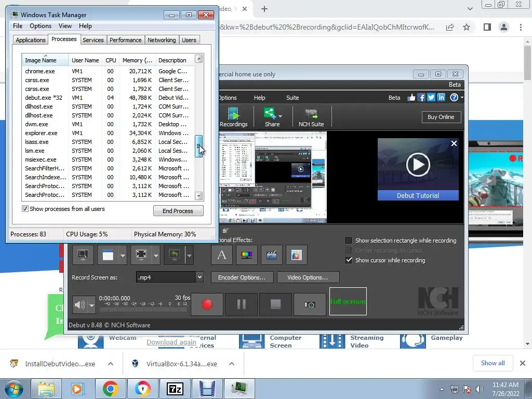Sort by the Memory column header
Viewport: 532px width, 399px height.
click(137, 60)
